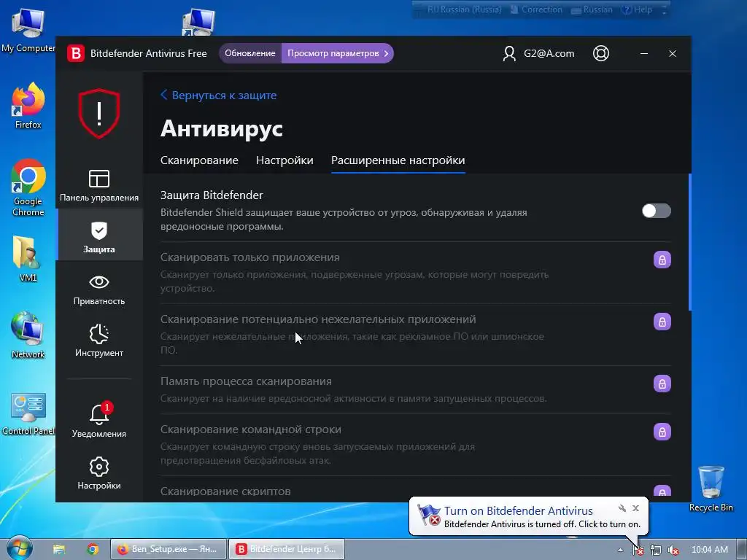
Task: Show hidden tray icons arrow
Action: pos(620,550)
